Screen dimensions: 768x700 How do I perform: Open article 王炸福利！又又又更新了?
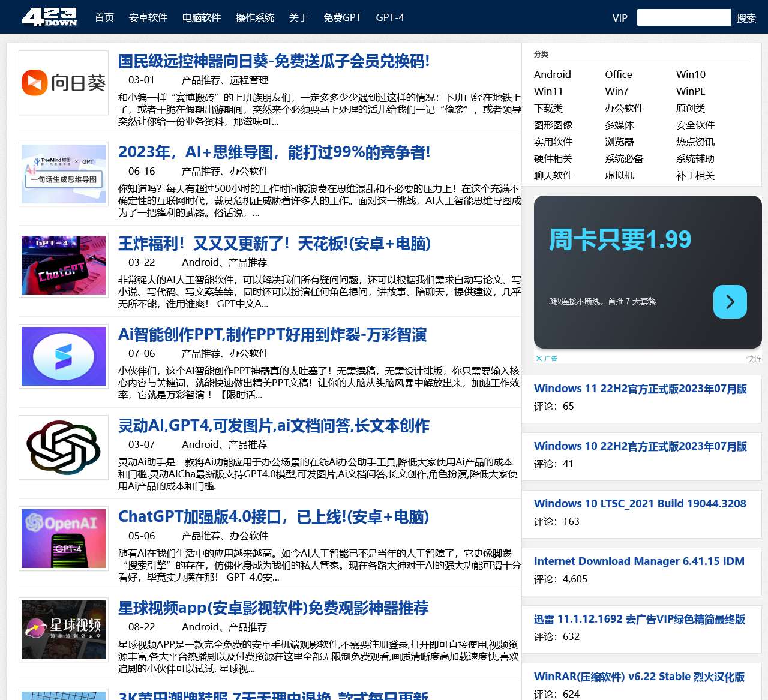pyautogui.click(x=274, y=244)
